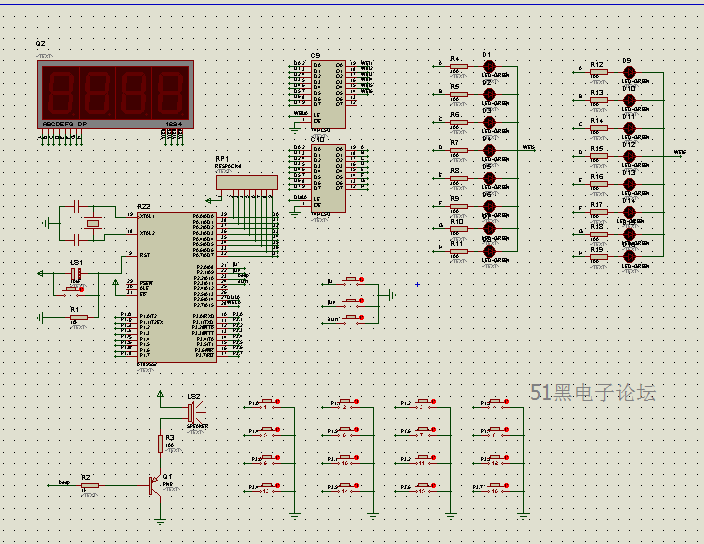This screenshot has width=704, height=544.
Task: Select resistor R9
Action: [459, 206]
